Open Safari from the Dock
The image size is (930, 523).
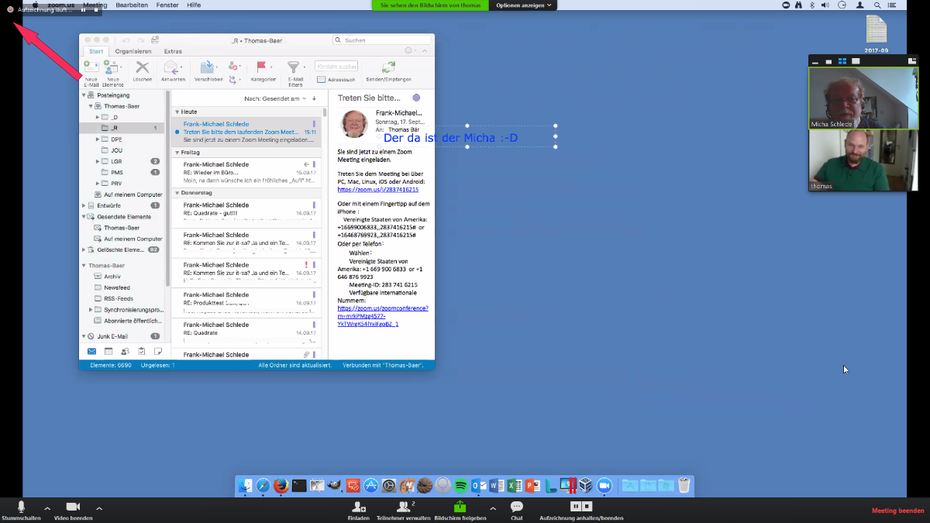point(263,486)
